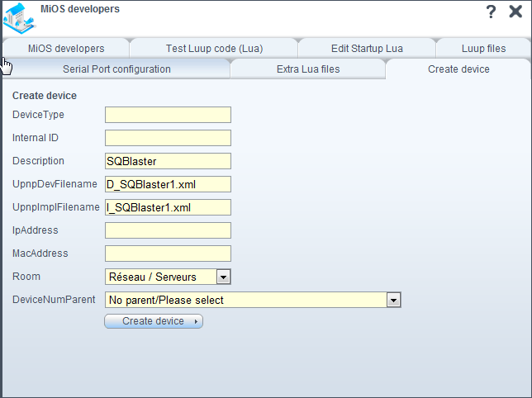Select the MiOS developers tab
Viewport: 532px width, 398px height.
(66, 49)
